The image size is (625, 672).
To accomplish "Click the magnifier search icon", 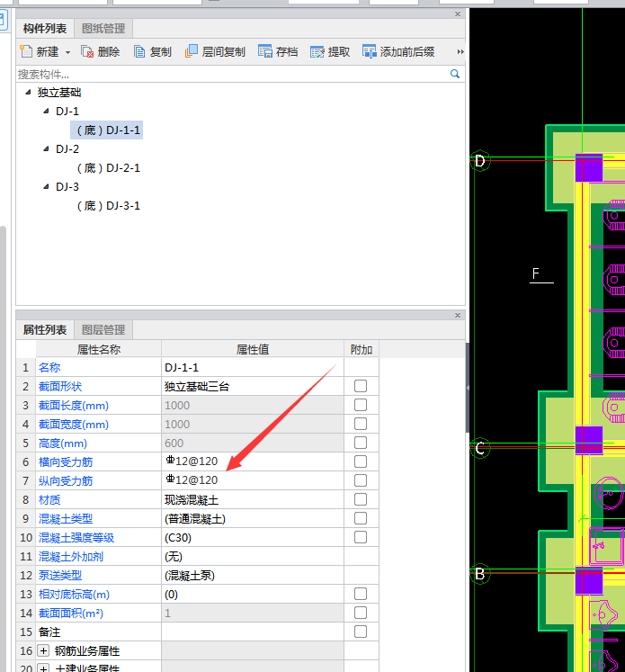I will click(x=455, y=74).
